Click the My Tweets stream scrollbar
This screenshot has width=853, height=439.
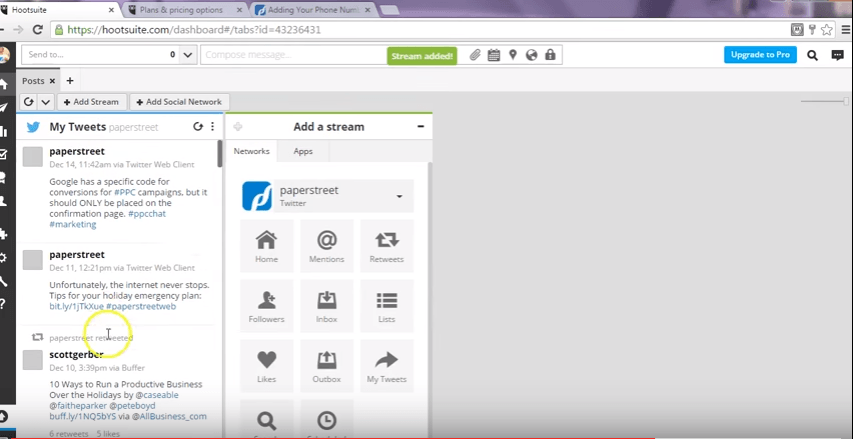220,154
